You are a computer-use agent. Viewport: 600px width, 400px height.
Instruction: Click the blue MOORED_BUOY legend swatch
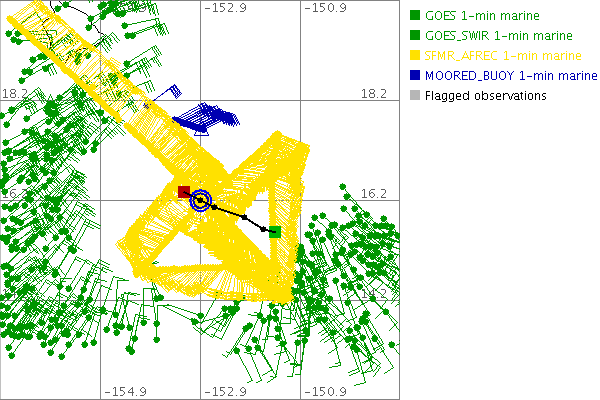pos(415,76)
